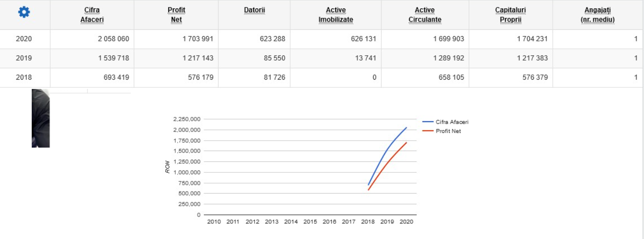Click the Angajati (nr. mediu) header
This screenshot has height=239, width=644.
tap(597, 15)
